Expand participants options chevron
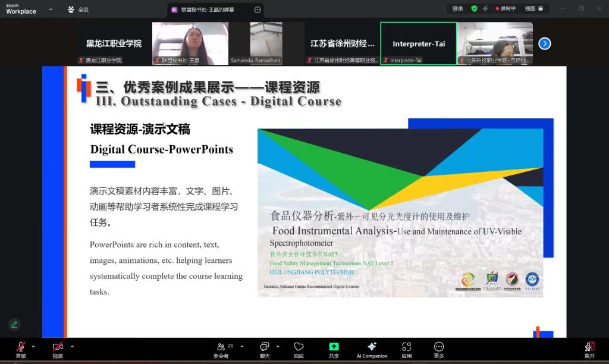The height and width of the screenshot is (364, 609). coord(241,346)
